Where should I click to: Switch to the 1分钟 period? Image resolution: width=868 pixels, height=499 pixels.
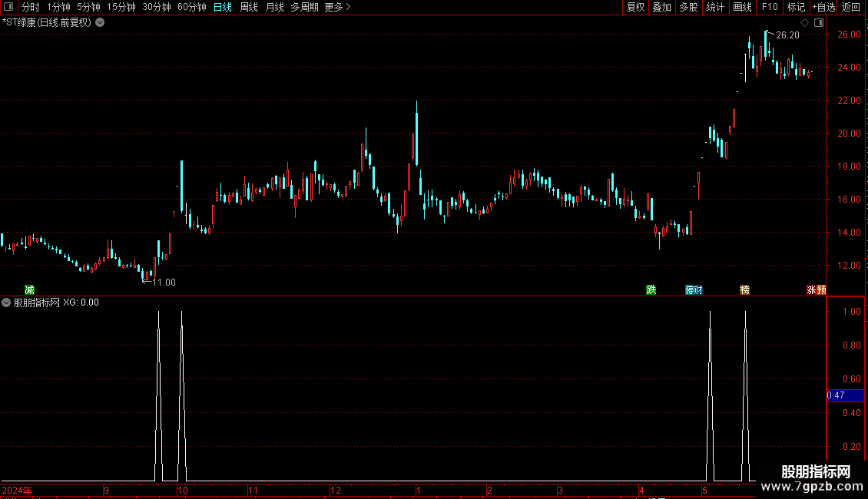58,7
